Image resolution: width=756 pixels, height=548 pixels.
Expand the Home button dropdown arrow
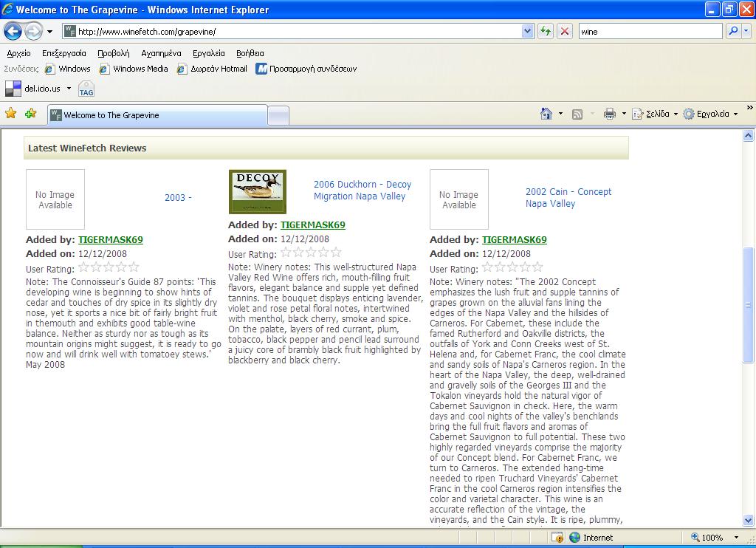[x=561, y=114]
